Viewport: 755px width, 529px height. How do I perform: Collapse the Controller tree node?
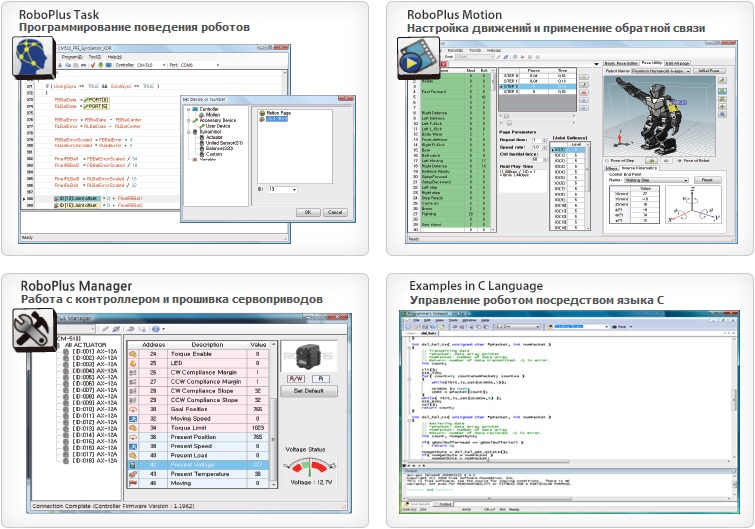point(189,109)
